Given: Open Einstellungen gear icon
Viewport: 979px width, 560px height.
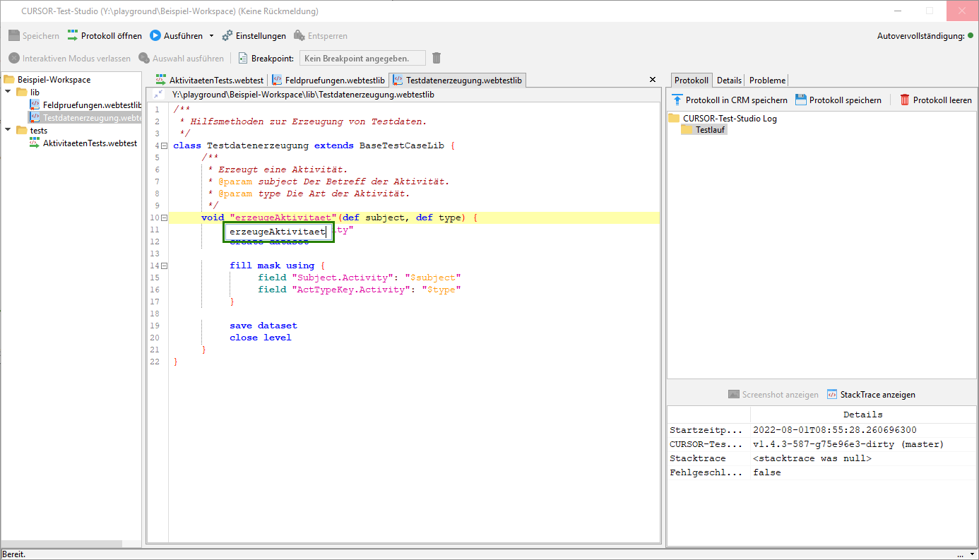Looking at the screenshot, I should point(227,36).
